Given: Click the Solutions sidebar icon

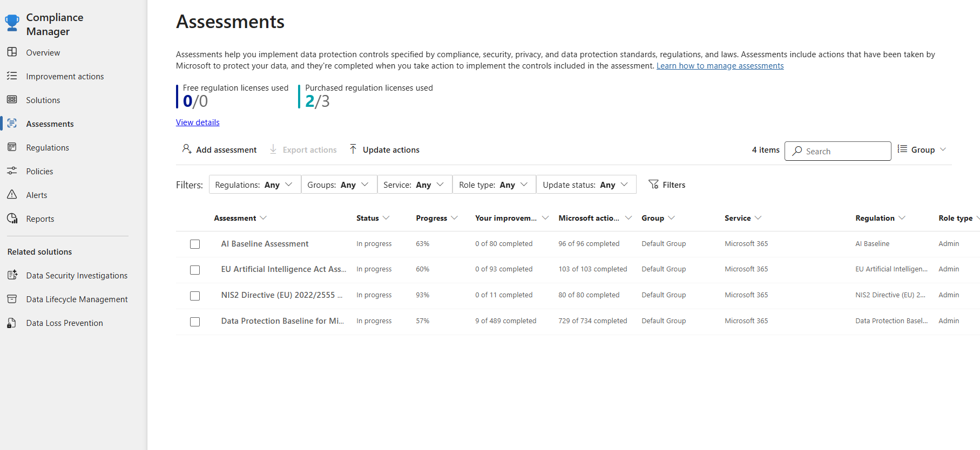Looking at the screenshot, I should [12, 100].
